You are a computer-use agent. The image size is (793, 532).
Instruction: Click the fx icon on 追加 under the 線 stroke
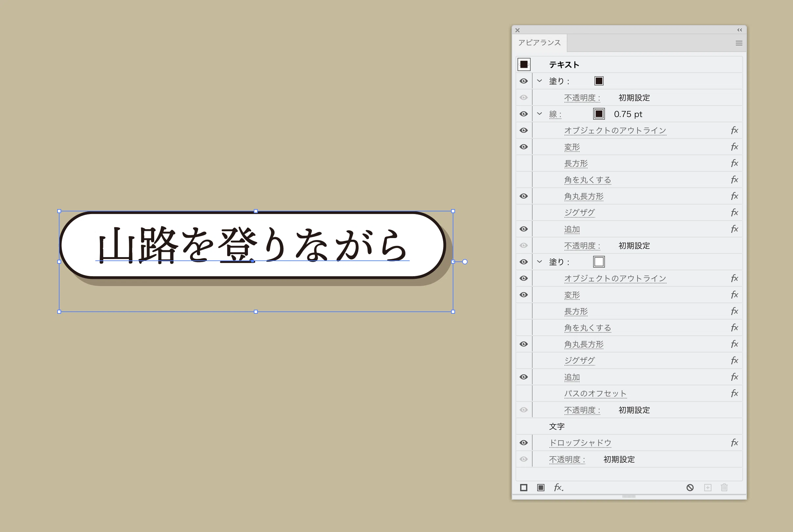(734, 229)
